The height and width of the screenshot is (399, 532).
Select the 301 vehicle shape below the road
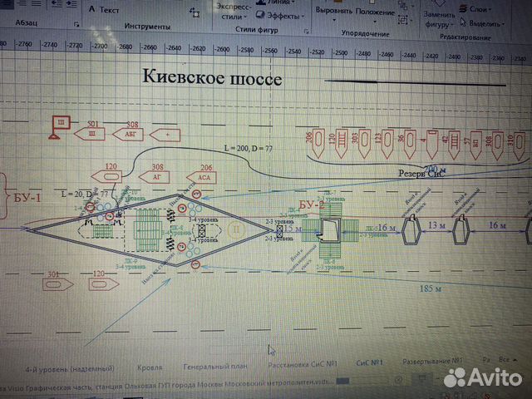tap(57, 284)
